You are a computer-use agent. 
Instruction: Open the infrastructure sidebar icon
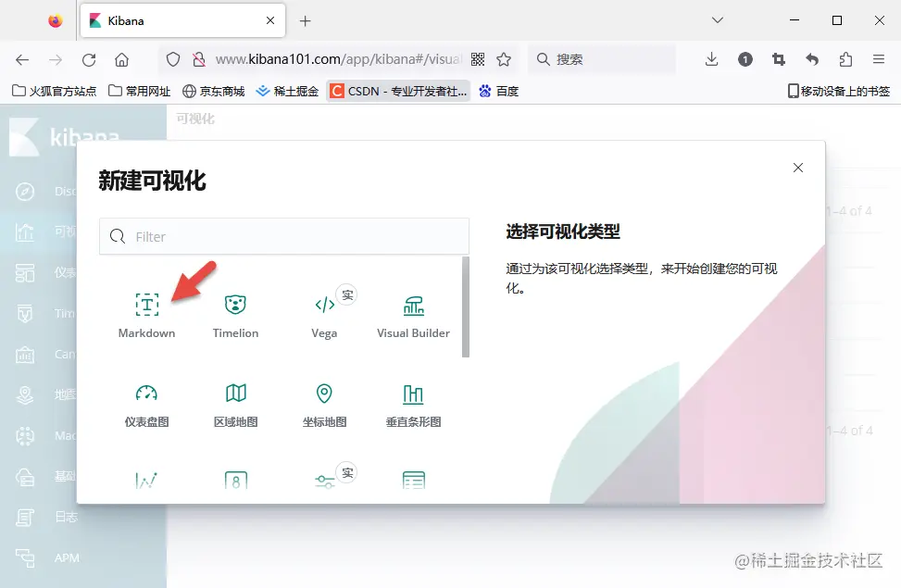(25, 477)
